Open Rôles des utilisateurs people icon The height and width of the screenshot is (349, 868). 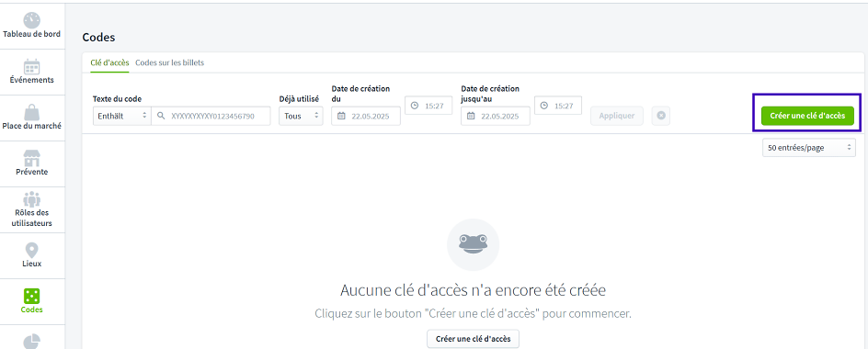(x=31, y=199)
